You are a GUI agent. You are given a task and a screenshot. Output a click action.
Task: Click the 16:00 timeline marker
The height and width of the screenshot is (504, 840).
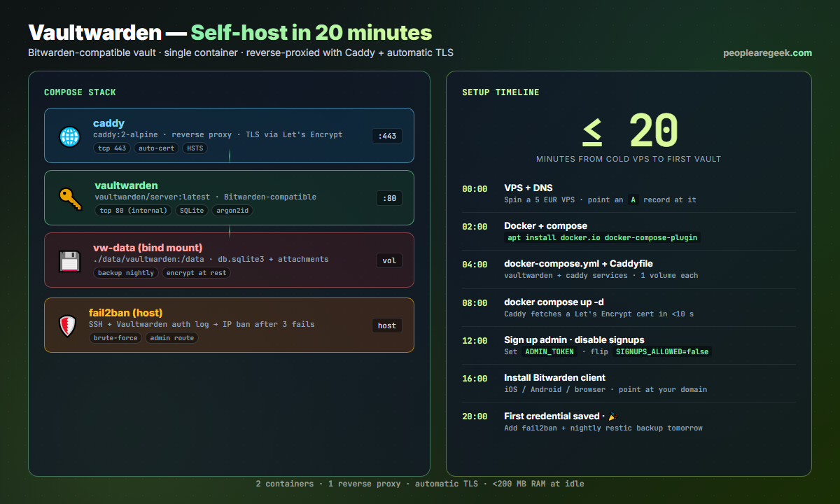475,379
